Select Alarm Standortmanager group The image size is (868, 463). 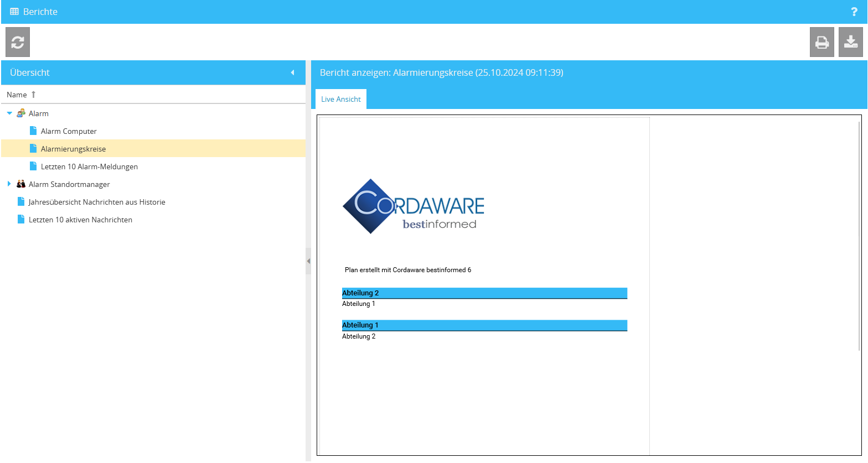click(x=69, y=184)
